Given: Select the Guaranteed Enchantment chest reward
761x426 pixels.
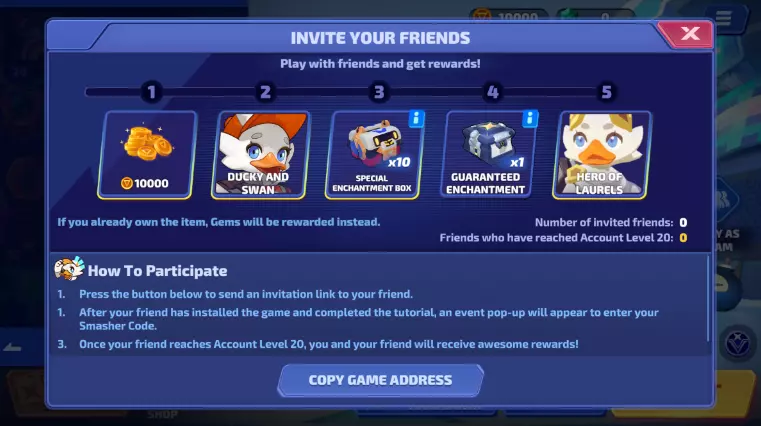Looking at the screenshot, I should point(488,155).
